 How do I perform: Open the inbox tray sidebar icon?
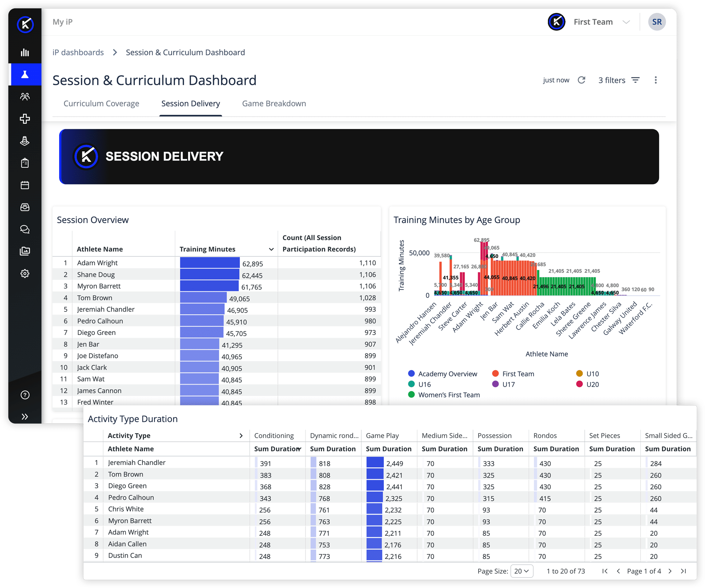tap(25, 207)
